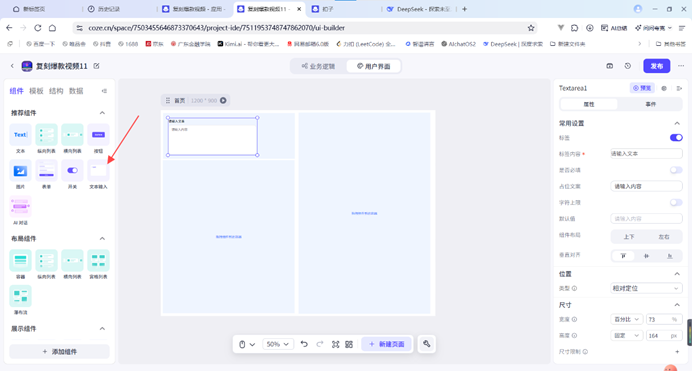The image size is (692, 371).
Task: Add the 图片 image component
Action: pyautogui.click(x=20, y=171)
